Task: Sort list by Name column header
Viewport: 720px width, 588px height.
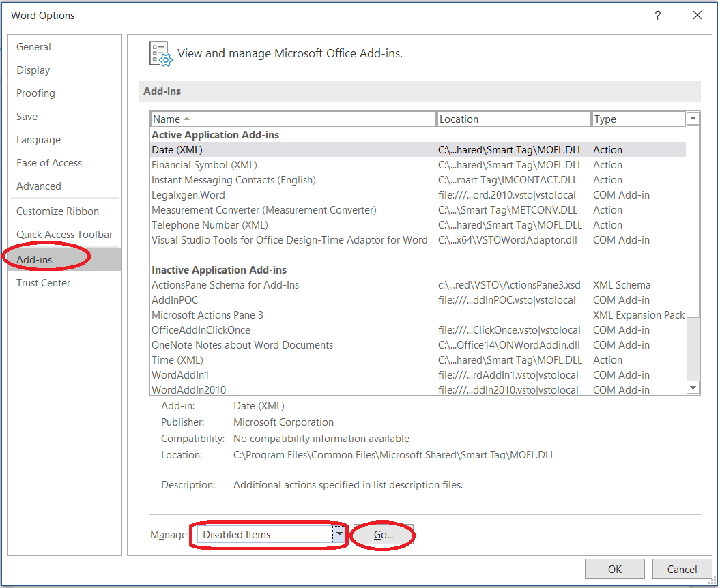Action: [293, 119]
